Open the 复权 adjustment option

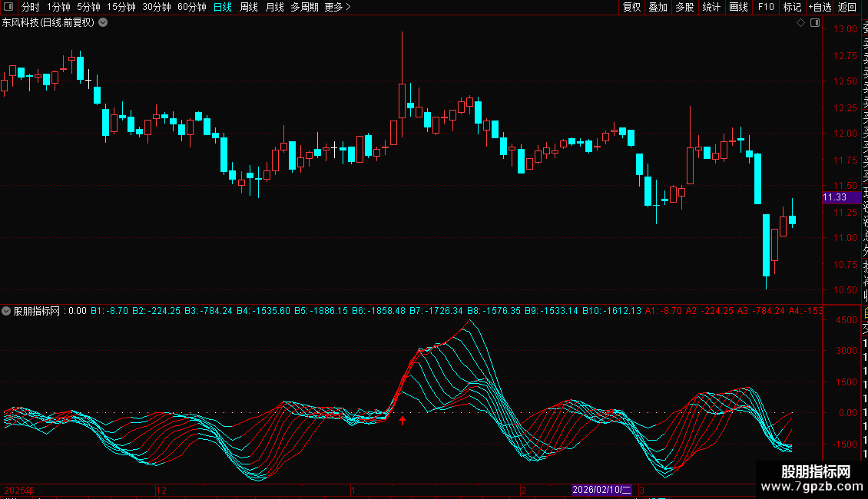pyautogui.click(x=631, y=7)
